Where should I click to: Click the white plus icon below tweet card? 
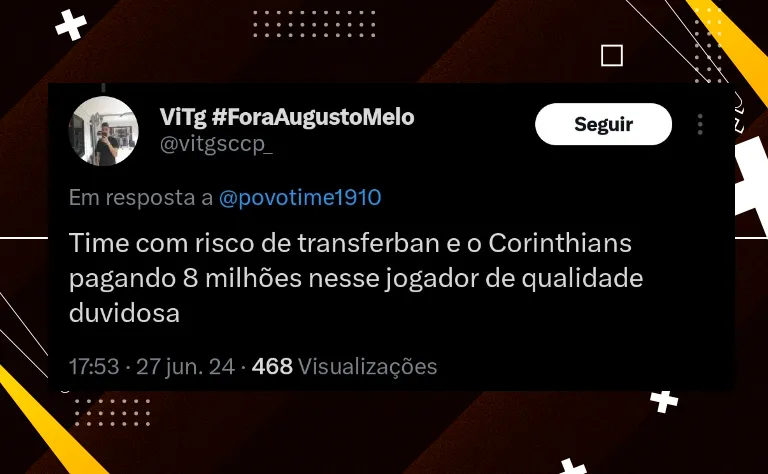(x=664, y=401)
